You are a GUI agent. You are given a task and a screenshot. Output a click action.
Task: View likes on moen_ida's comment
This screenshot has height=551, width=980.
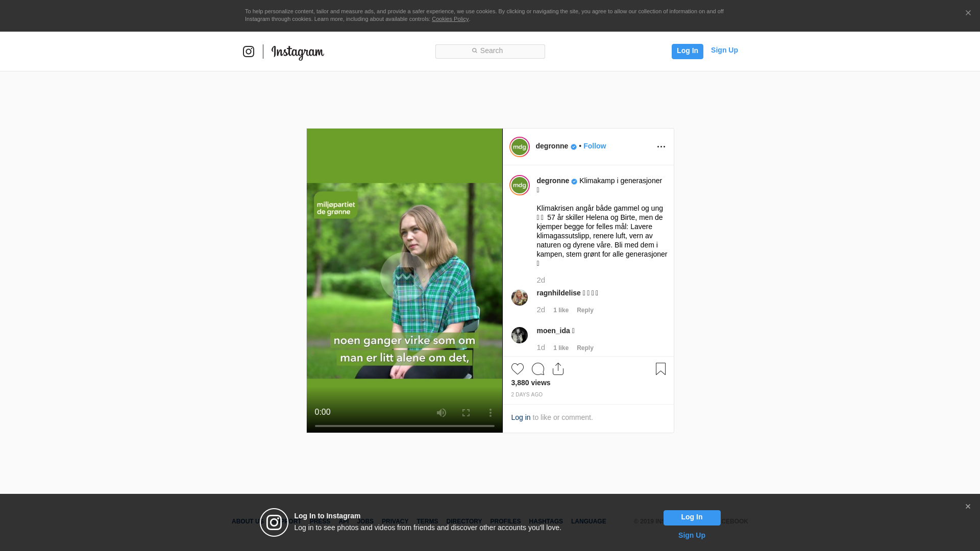(x=561, y=348)
